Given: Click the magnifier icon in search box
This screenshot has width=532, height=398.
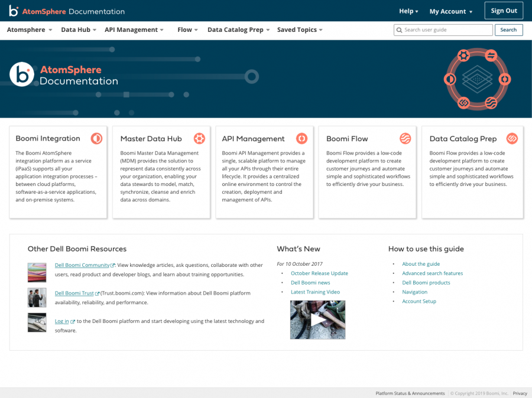Looking at the screenshot, I should pyautogui.click(x=400, y=30).
